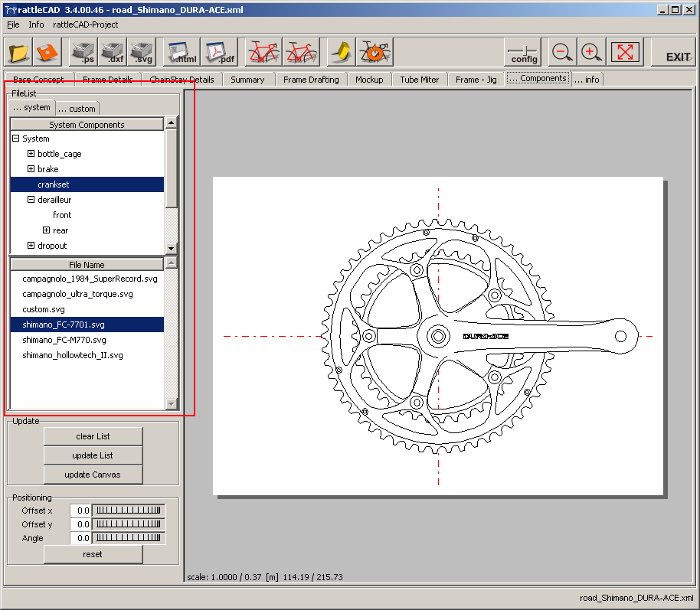700x610 pixels.
Task: Select shimano_hollowtech_II.svg file
Action: [x=87, y=355]
